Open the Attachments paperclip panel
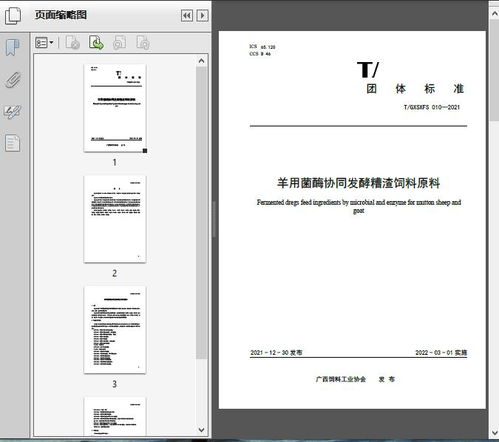The height and width of the screenshot is (442, 499). pyautogui.click(x=13, y=80)
